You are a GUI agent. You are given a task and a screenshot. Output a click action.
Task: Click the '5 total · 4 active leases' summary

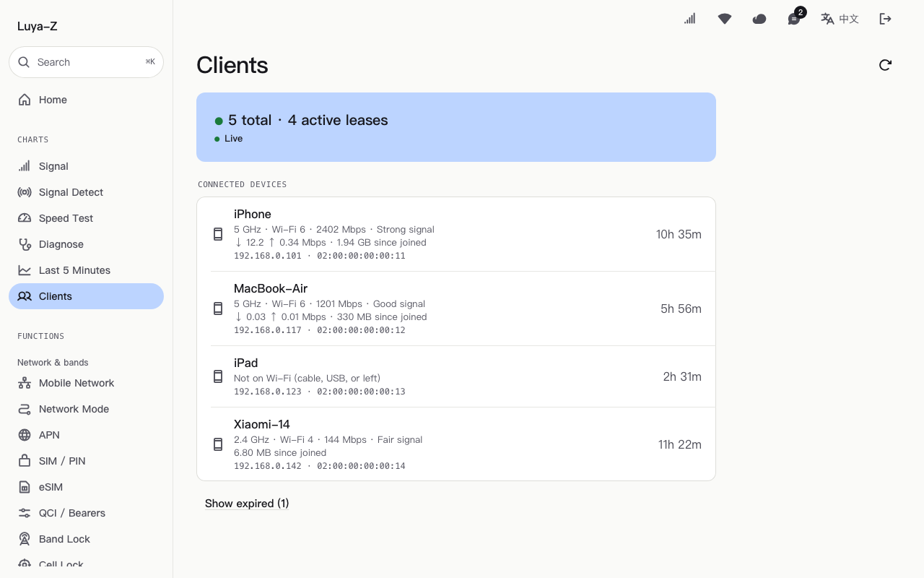(x=308, y=120)
